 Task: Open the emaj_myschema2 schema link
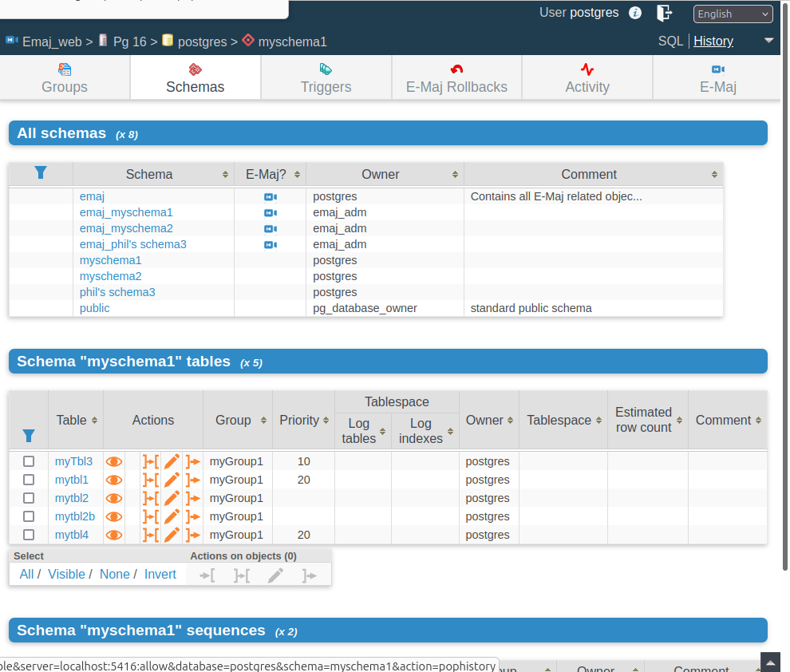tap(126, 228)
